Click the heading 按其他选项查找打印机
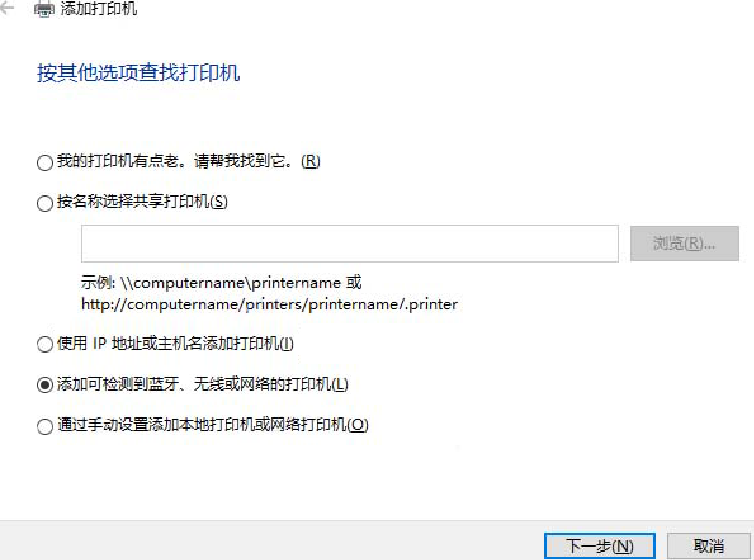This screenshot has height=560, width=754. click(x=138, y=73)
